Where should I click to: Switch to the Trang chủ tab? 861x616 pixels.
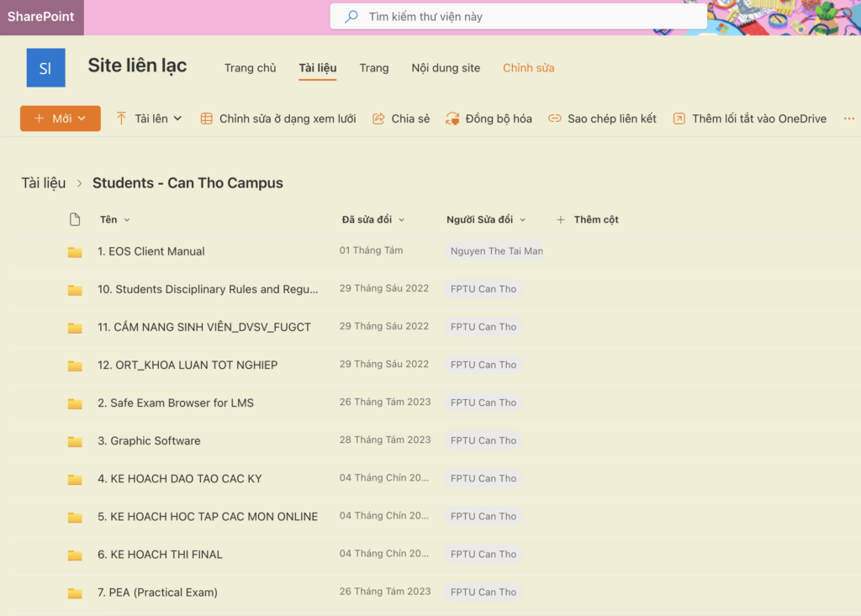pos(250,68)
